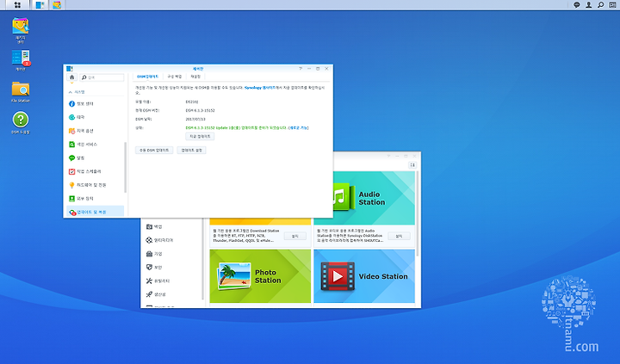Open Package Center desktop shortcut

tap(20, 30)
